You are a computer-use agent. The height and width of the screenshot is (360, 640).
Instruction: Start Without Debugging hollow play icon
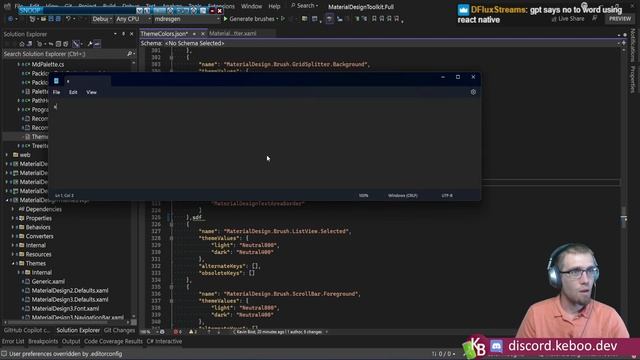[283, 19]
